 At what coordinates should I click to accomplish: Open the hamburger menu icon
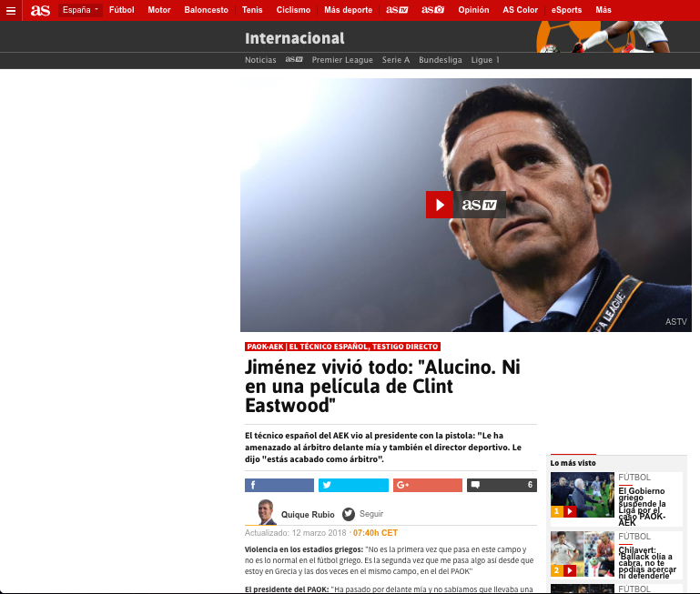coord(11,10)
